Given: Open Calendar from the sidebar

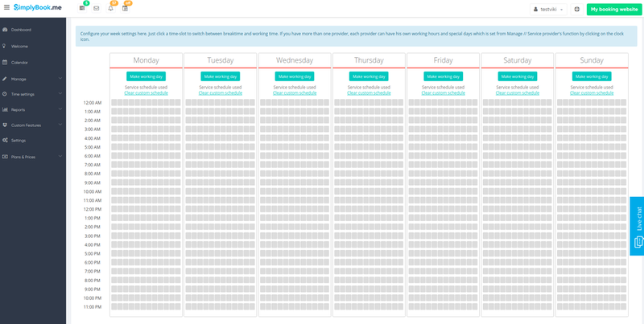Looking at the screenshot, I should point(19,62).
